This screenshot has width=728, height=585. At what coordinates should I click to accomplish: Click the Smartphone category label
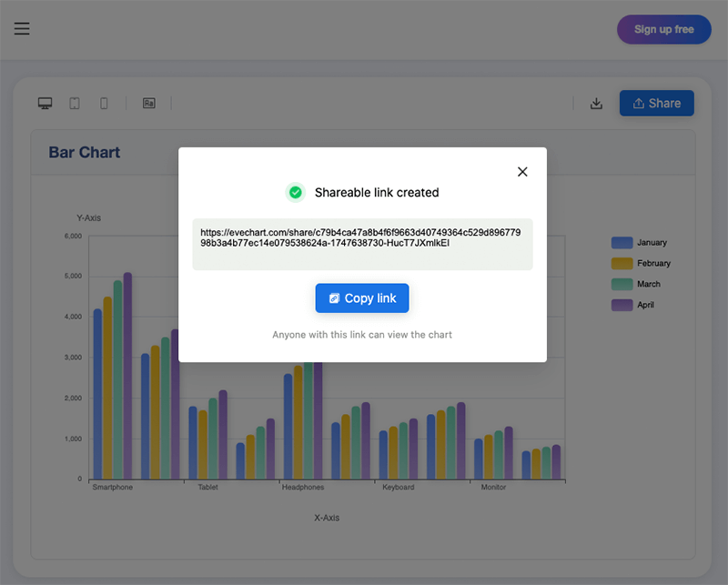[112, 487]
